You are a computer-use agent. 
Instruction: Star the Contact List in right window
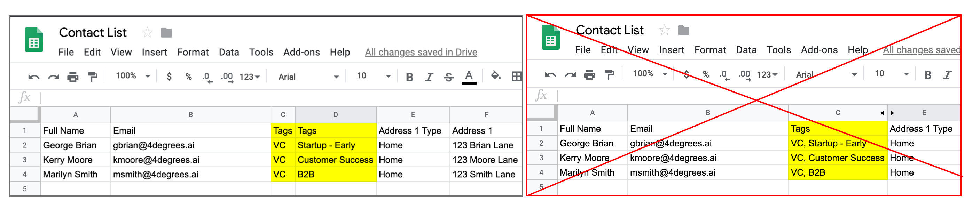[x=664, y=30]
